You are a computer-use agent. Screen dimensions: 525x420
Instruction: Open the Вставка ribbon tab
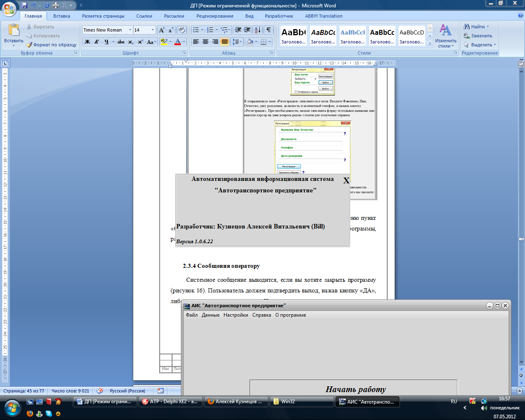pyautogui.click(x=62, y=16)
